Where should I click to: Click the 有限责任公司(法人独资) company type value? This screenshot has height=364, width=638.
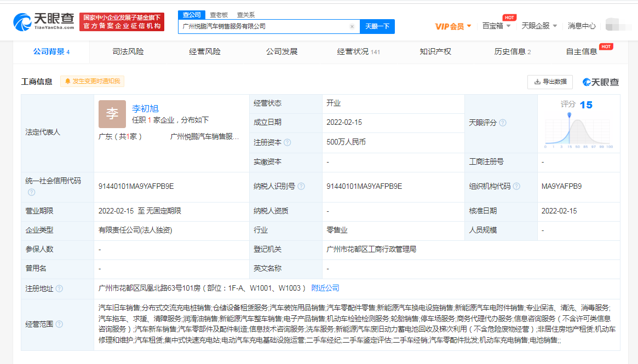click(135, 230)
